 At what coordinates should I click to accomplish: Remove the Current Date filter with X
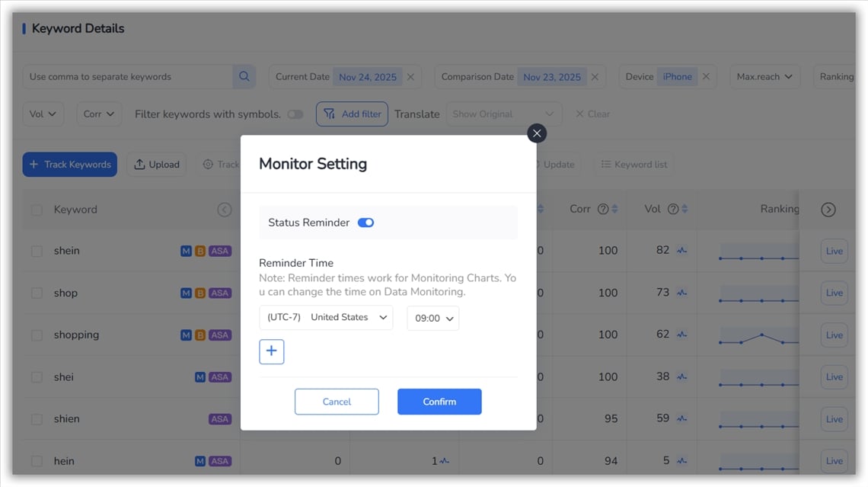click(411, 77)
